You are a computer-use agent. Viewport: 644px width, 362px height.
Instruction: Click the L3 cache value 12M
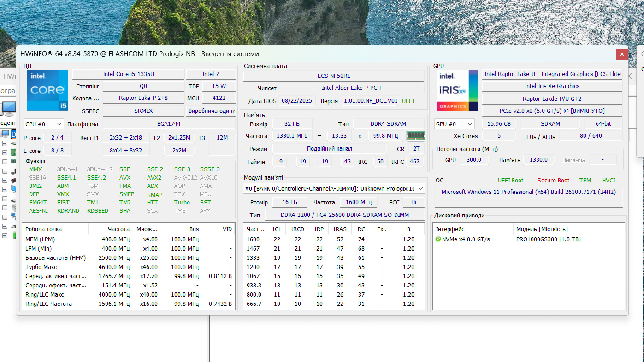[222, 138]
